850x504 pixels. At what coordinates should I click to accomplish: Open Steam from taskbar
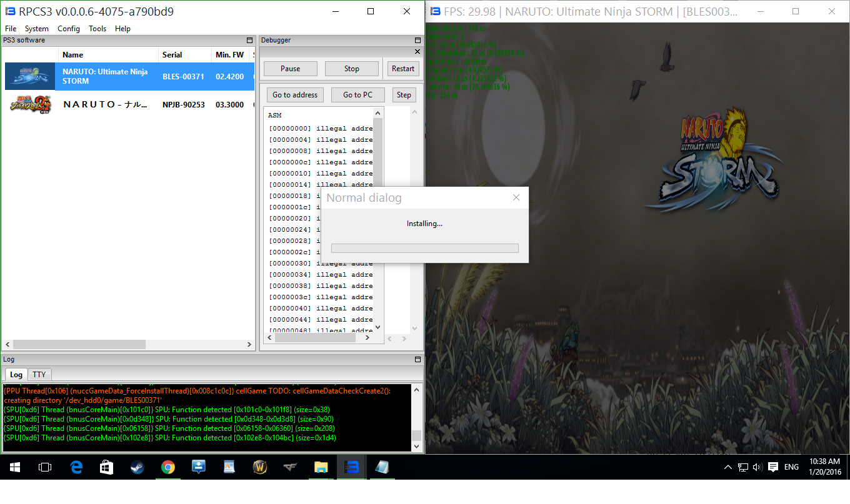tap(137, 467)
